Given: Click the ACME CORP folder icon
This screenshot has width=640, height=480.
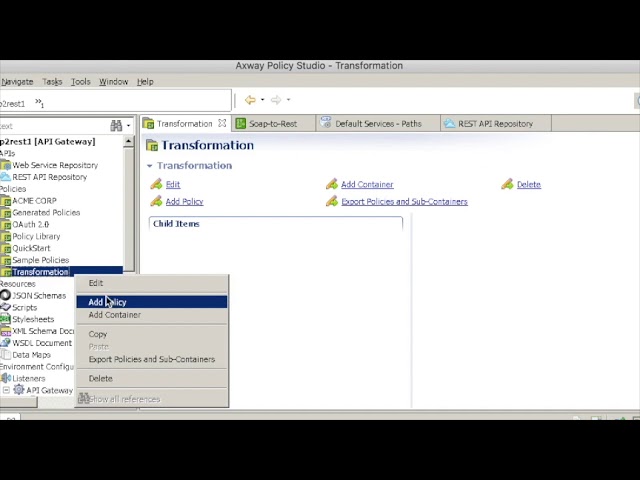Looking at the screenshot, I should [5, 201].
